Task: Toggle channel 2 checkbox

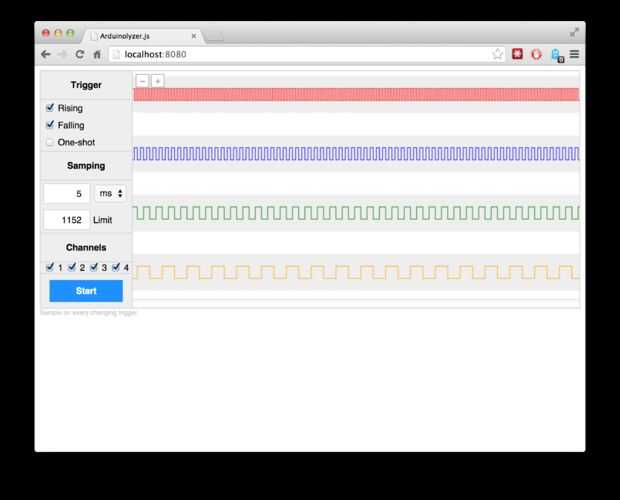Action: (x=72, y=267)
